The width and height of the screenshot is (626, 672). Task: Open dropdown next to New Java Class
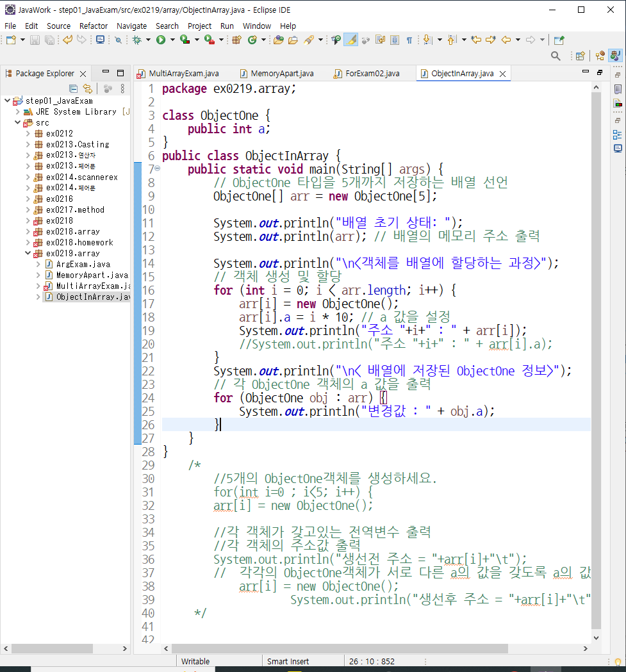point(264,40)
